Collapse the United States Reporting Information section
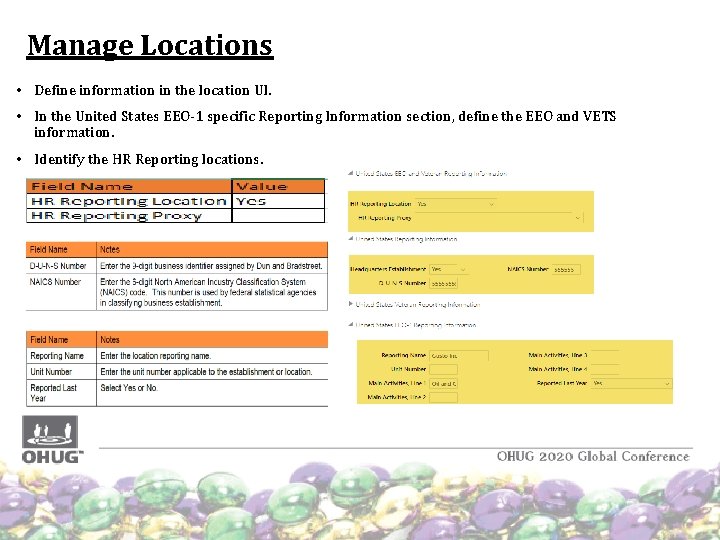Screen dimensions: 720x540 pos(351,238)
